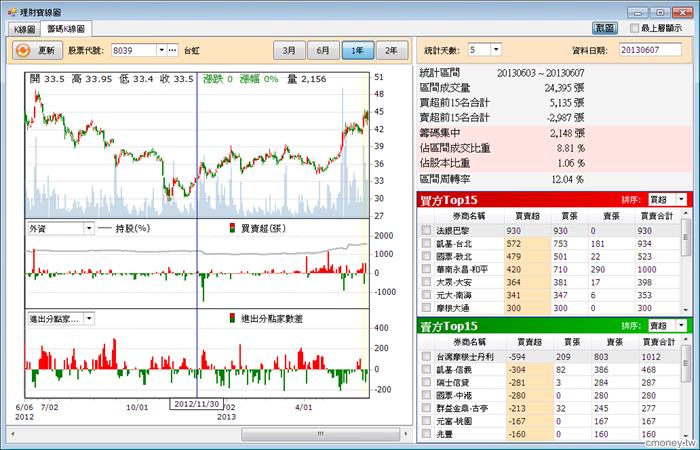Click the 賣方Top15 green header title
This screenshot has height=450, width=700.
pos(449,326)
